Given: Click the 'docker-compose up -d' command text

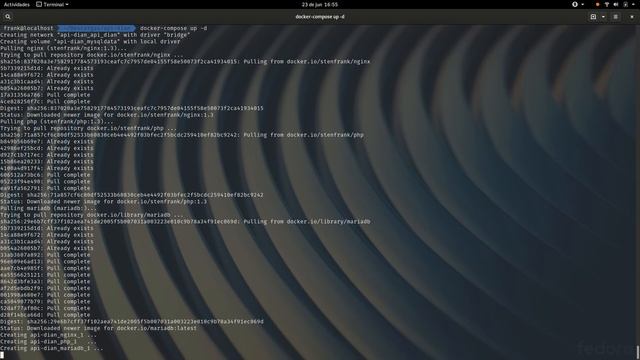Looking at the screenshot, I should [x=173, y=28].
